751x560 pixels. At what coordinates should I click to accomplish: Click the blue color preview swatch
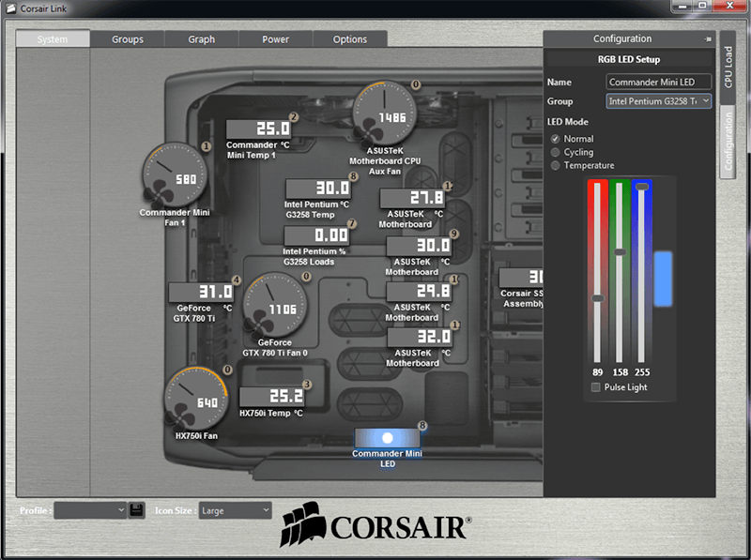click(663, 279)
